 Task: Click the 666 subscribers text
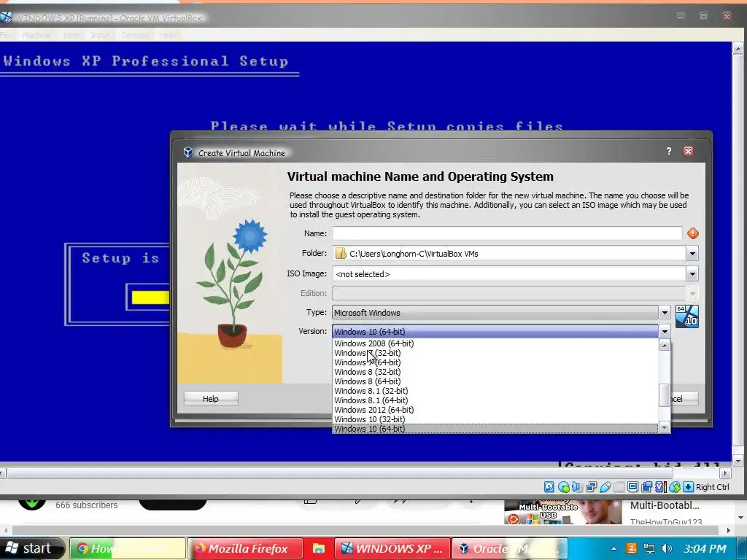tap(86, 505)
